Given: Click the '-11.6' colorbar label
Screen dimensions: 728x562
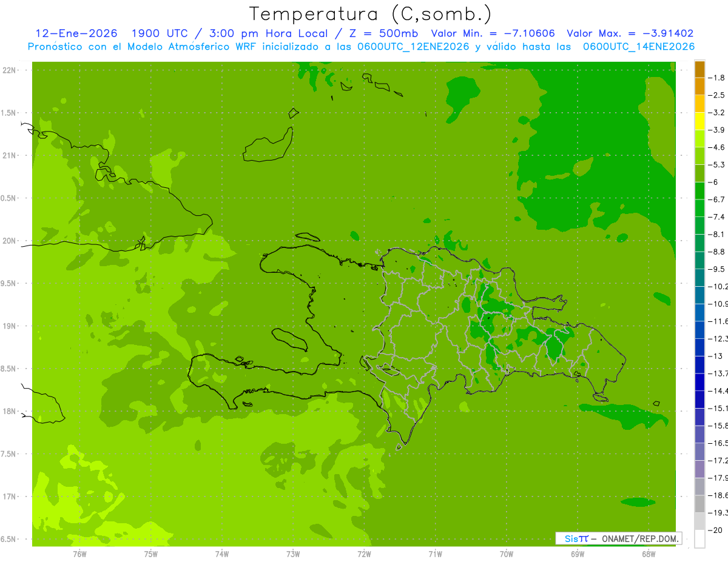Looking at the screenshot, I should tap(718, 321).
